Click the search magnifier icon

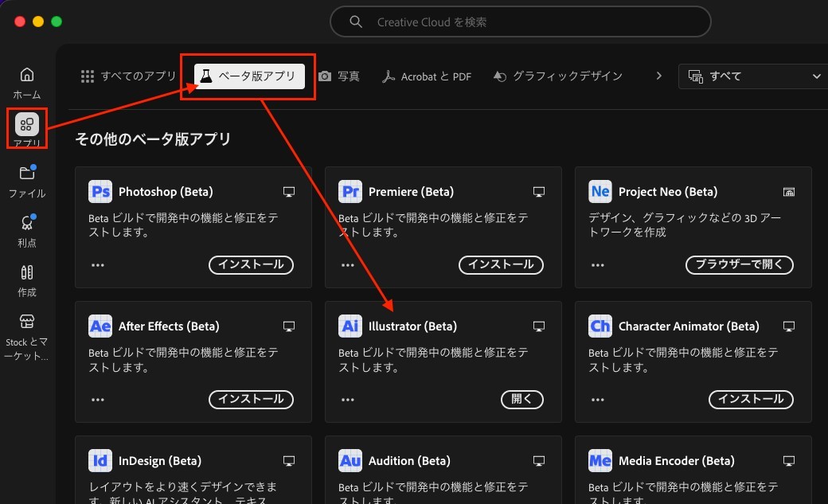(356, 21)
